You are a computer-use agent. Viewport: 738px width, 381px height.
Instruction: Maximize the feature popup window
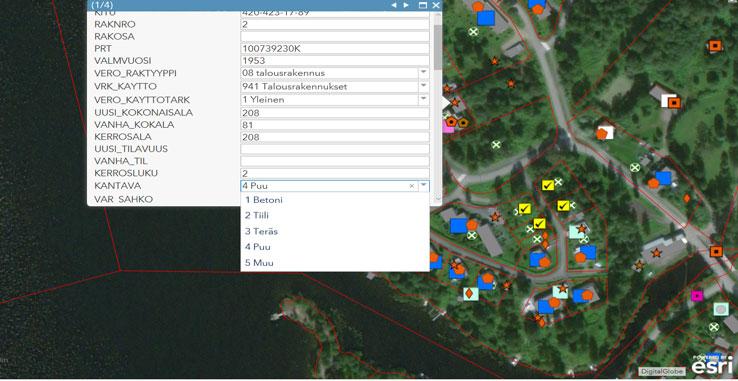click(423, 5)
